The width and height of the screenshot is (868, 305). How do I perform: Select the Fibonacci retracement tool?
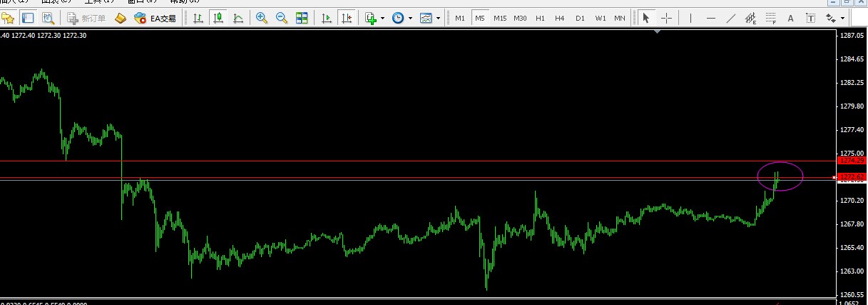[x=770, y=18]
